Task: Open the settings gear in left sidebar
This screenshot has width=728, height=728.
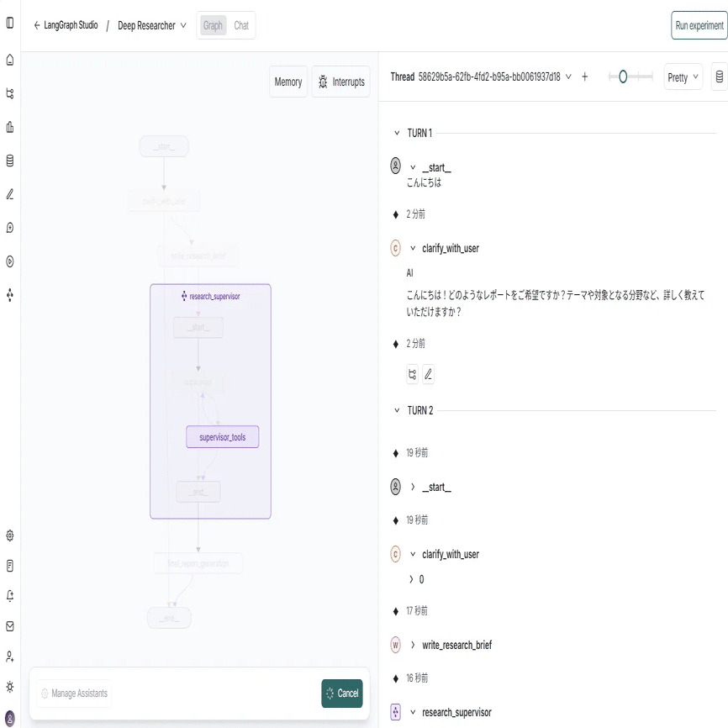Action: point(10,535)
